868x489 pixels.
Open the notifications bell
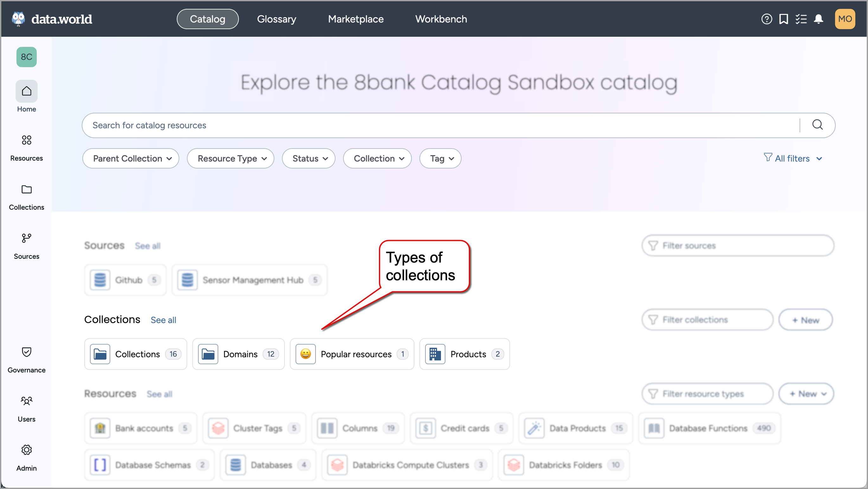pos(818,19)
